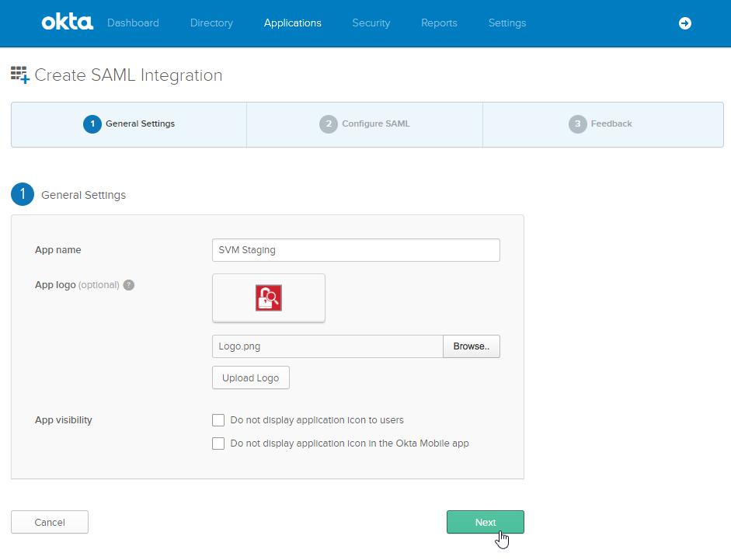
Task: Click step 2 circle for Configure SAML
Action: 329,124
